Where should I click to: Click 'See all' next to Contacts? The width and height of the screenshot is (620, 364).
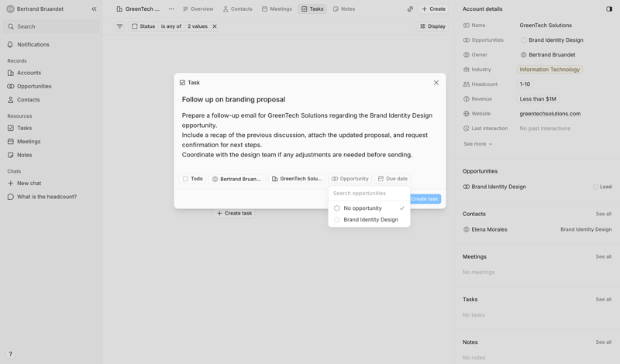604,215
